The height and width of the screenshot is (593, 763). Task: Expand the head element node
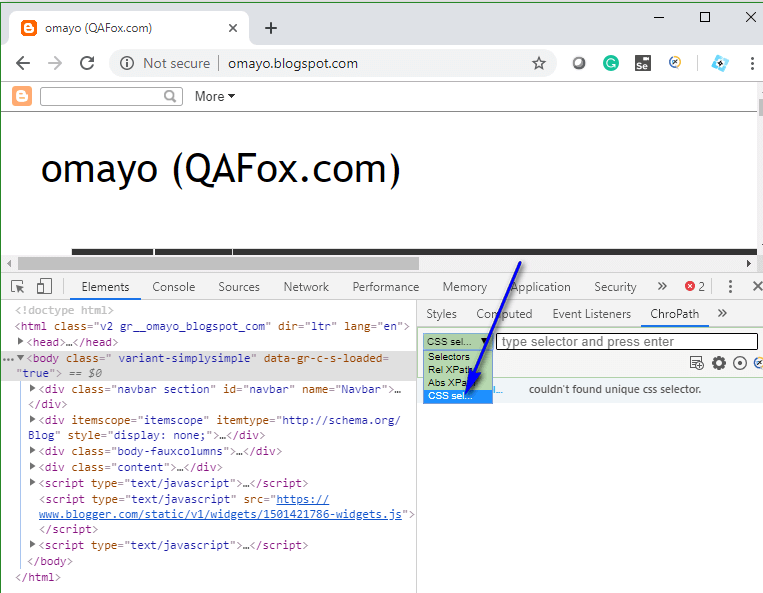click(x=20, y=341)
